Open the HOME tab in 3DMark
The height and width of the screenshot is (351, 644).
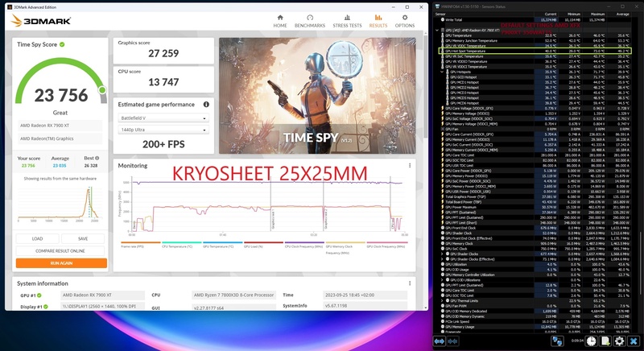[x=280, y=21]
